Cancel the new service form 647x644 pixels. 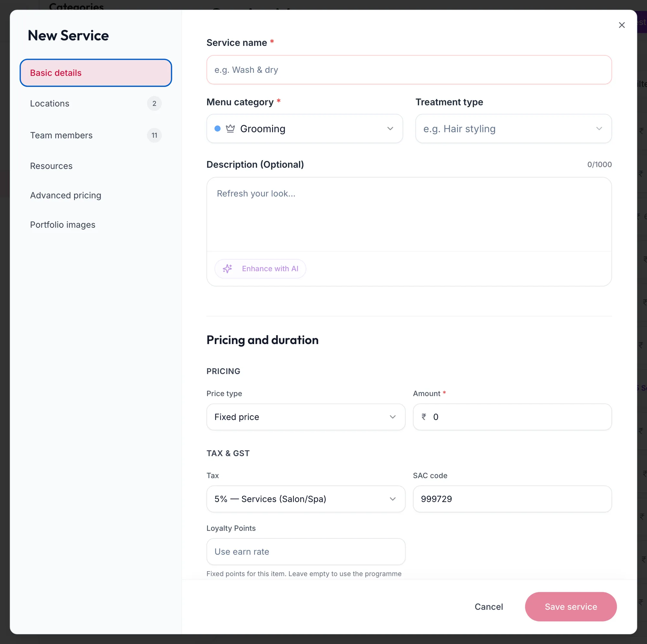click(x=488, y=606)
